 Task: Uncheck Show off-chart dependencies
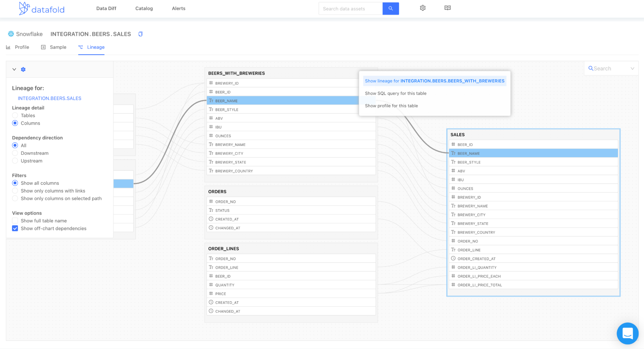click(15, 228)
